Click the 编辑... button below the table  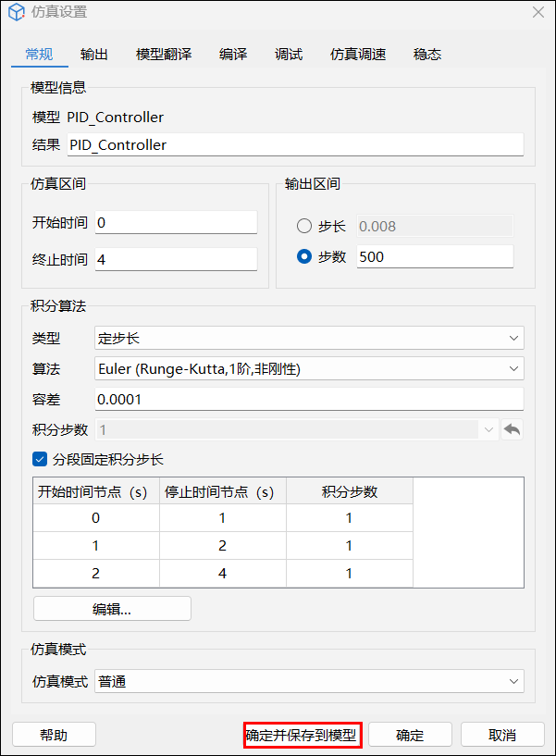pyautogui.click(x=111, y=608)
